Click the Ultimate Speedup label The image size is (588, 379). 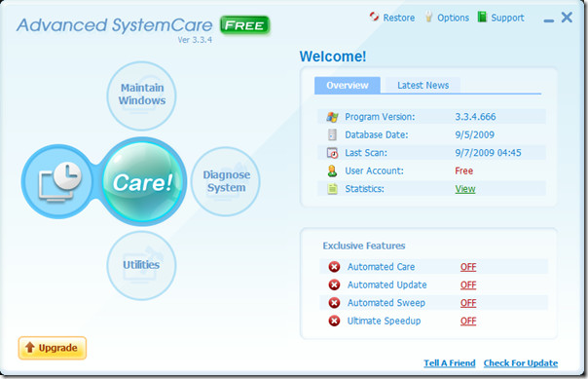[384, 321]
